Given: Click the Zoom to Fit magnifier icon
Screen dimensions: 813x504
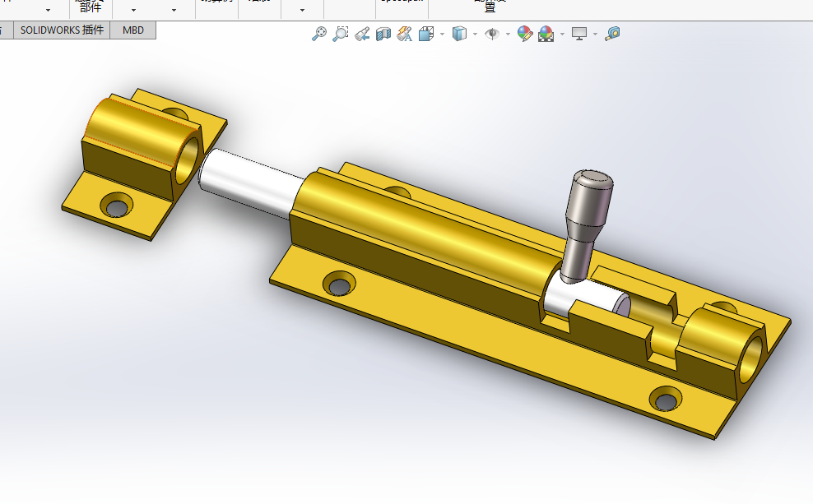Looking at the screenshot, I should [318, 34].
